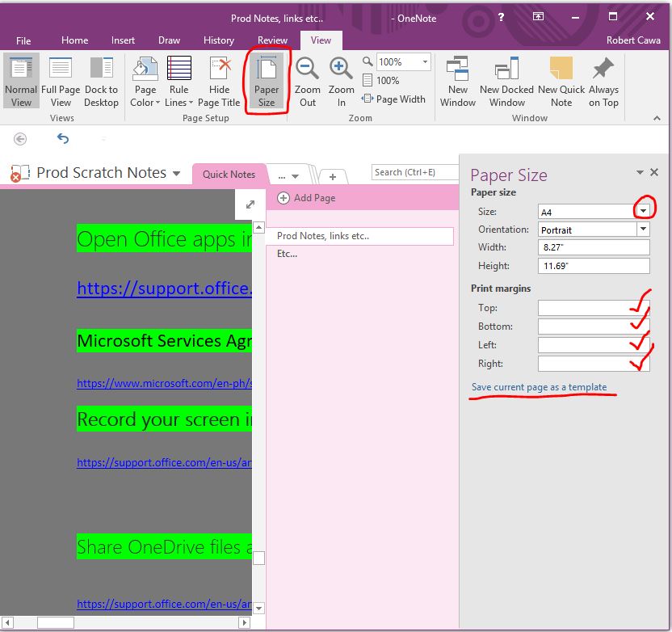Image resolution: width=672 pixels, height=632 pixels.
Task: Switch to the Review tab
Action: pos(272,40)
